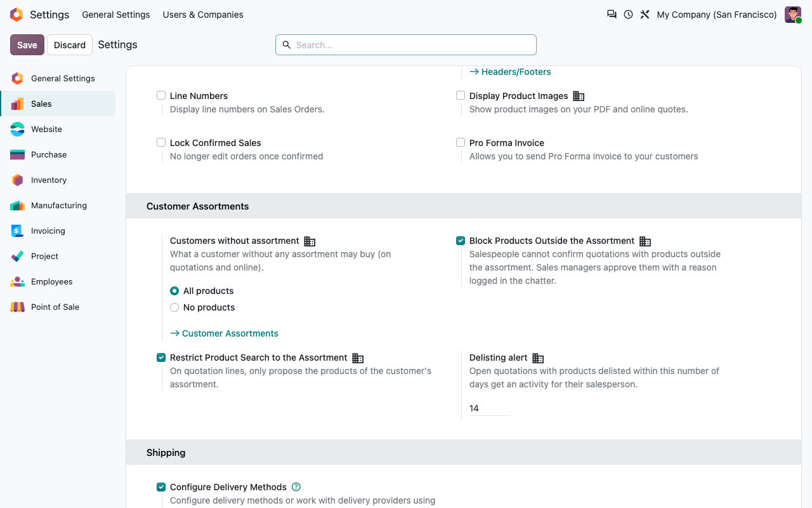Click company icon next to Display Product Images
The height and width of the screenshot is (508, 812).
click(579, 96)
